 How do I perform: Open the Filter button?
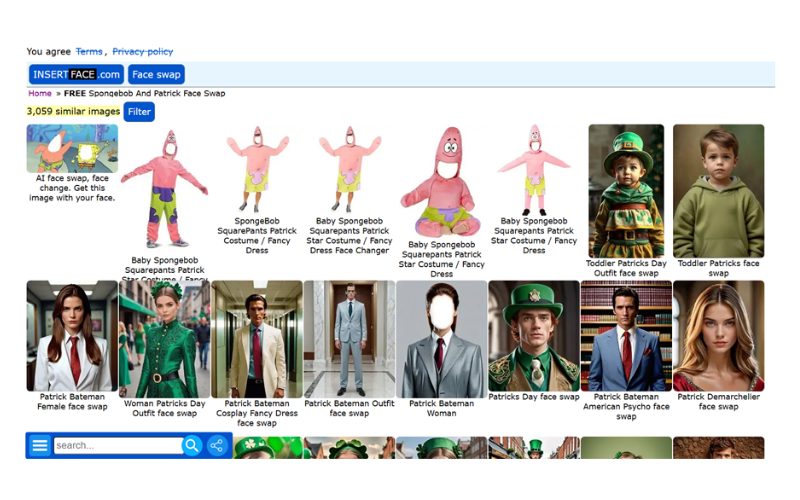point(139,112)
